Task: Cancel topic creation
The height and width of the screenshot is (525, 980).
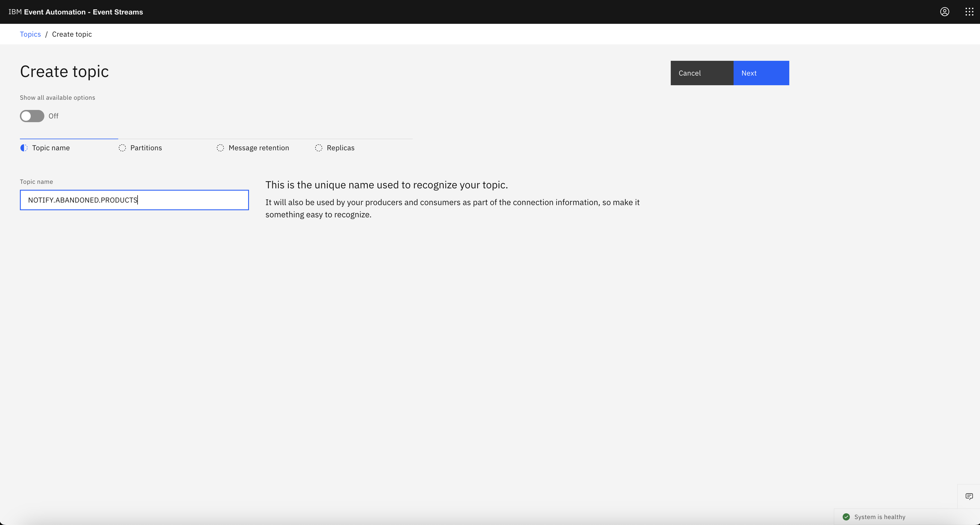Action: point(702,73)
